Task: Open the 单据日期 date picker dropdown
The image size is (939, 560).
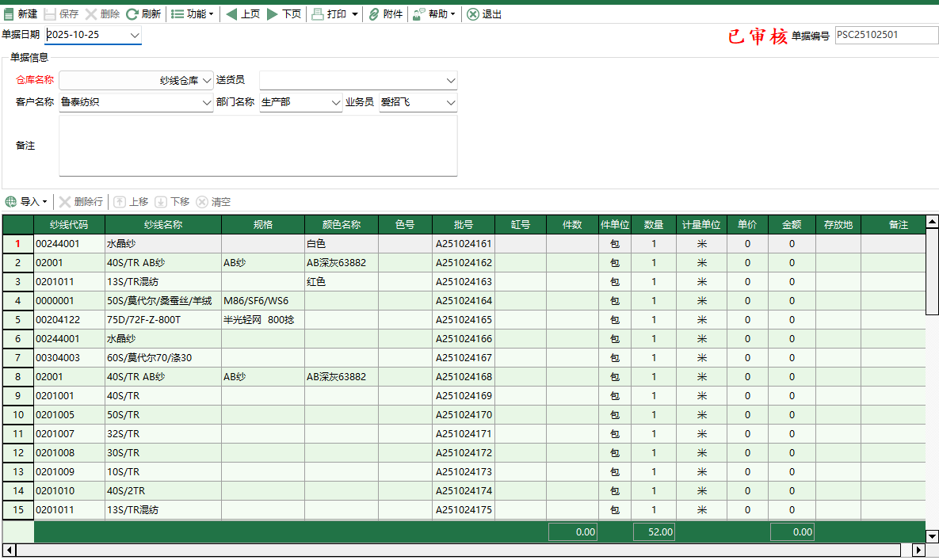Action: click(x=134, y=35)
